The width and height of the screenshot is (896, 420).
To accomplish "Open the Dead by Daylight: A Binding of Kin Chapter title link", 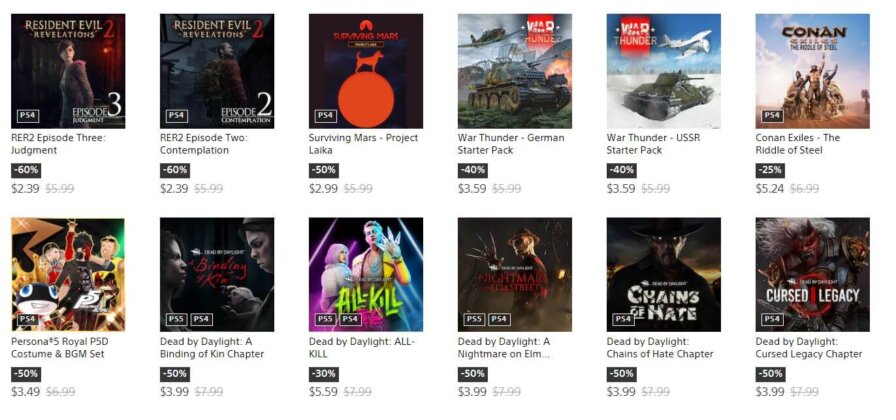I will point(212,347).
